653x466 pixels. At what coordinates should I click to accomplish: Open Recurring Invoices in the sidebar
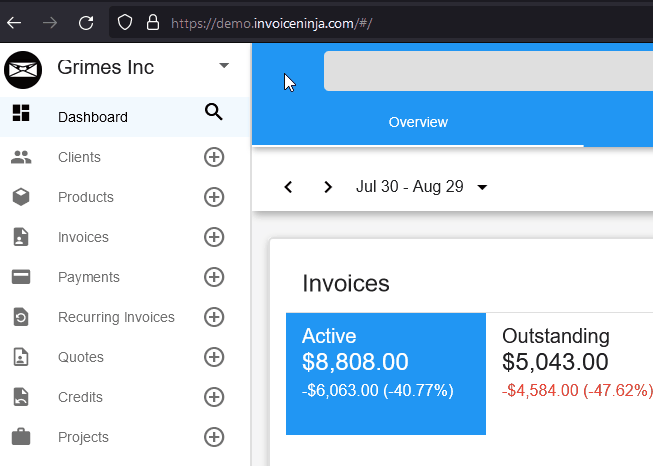pyautogui.click(x=116, y=317)
